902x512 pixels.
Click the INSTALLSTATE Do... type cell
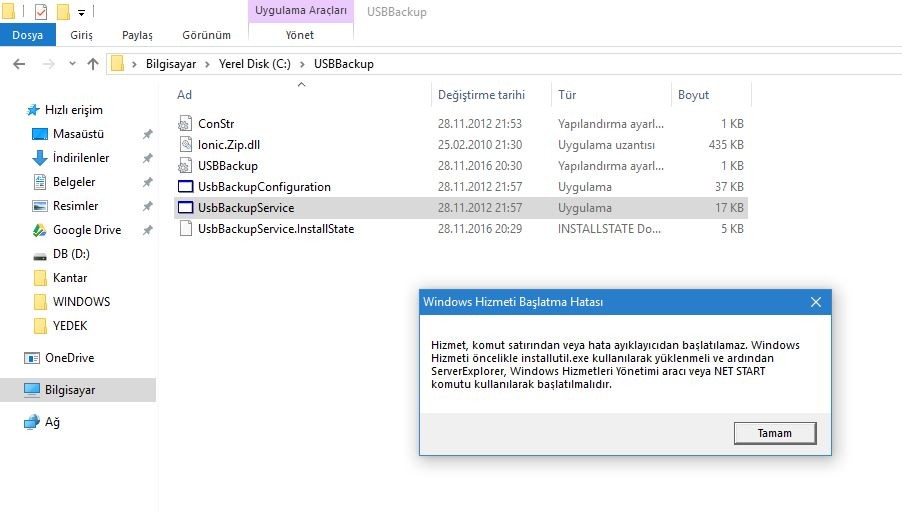609,228
